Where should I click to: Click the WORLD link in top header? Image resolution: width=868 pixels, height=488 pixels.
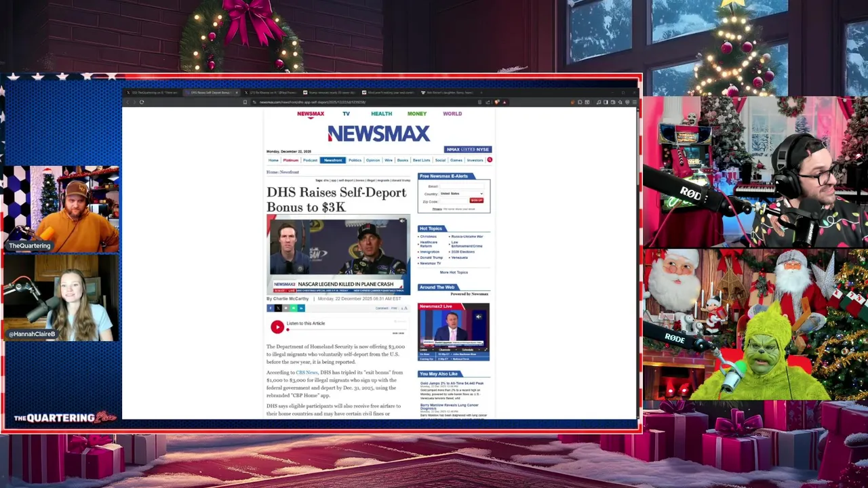click(452, 114)
